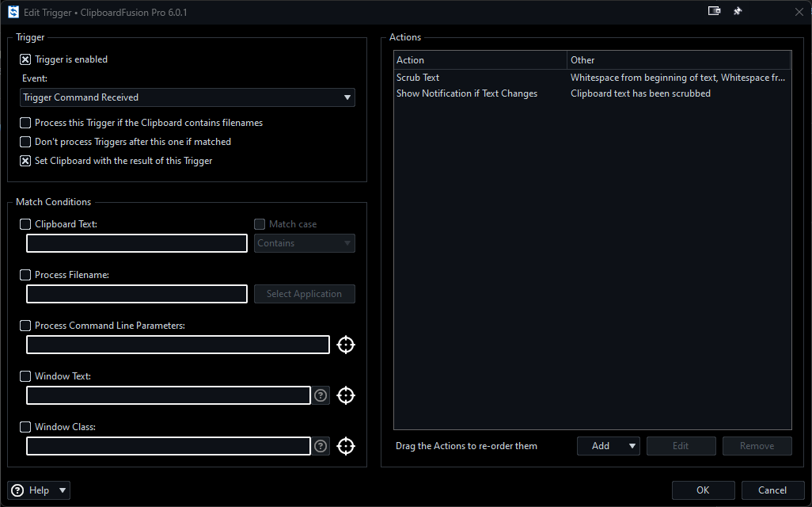Open the Event dropdown showing Trigger Command Received

coord(188,97)
